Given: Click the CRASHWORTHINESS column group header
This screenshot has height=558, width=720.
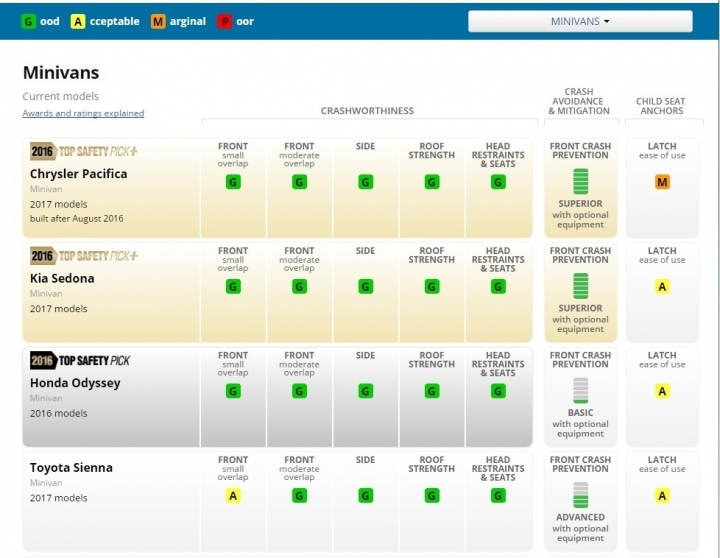Looking at the screenshot, I should click(367, 111).
